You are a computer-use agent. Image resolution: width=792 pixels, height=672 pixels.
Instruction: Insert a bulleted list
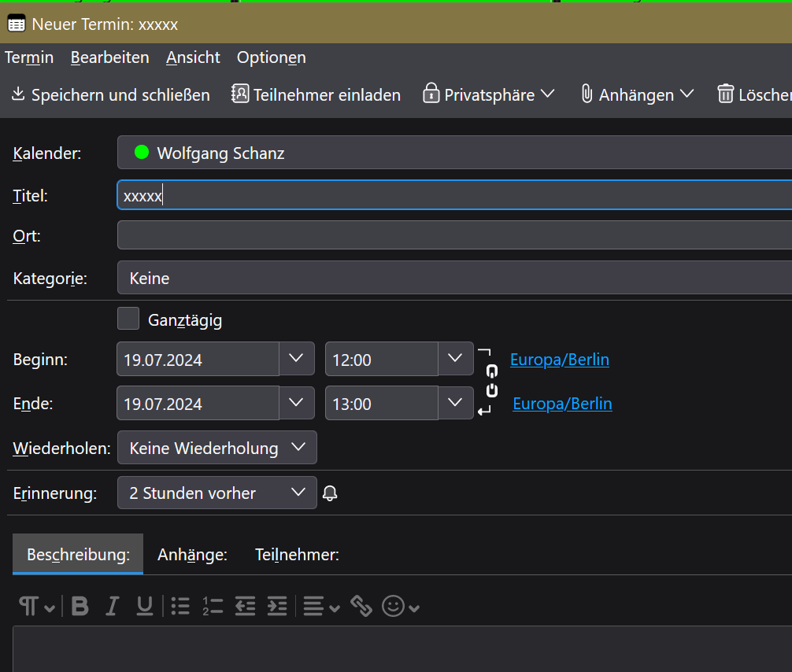pyautogui.click(x=180, y=605)
